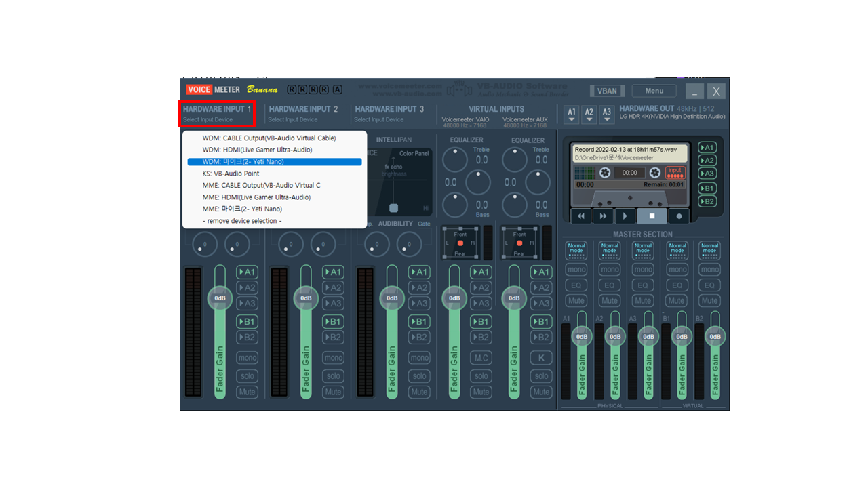The image size is (868, 488).
Task: Click Hardware Input 1 fader gain knob
Action: click(220, 298)
